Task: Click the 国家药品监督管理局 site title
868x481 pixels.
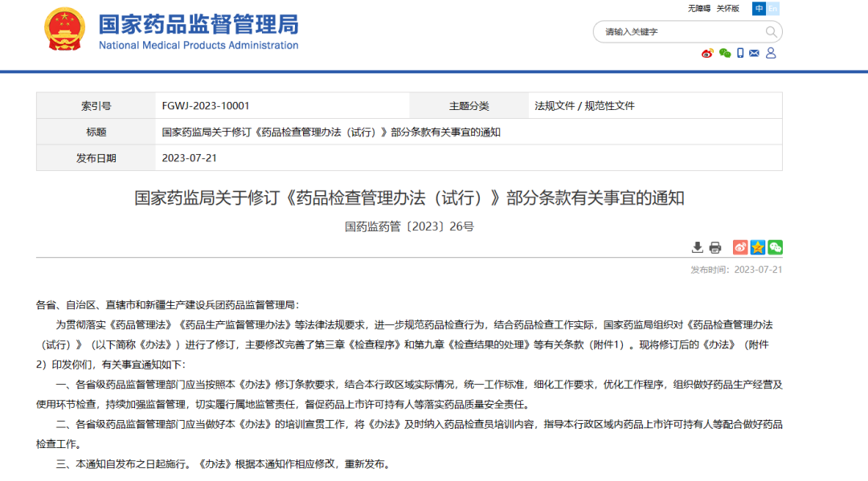Action: pyautogui.click(x=199, y=23)
